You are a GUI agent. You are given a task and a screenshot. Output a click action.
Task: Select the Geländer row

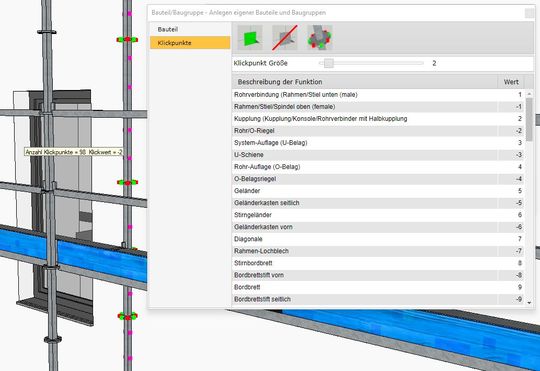(x=378, y=191)
